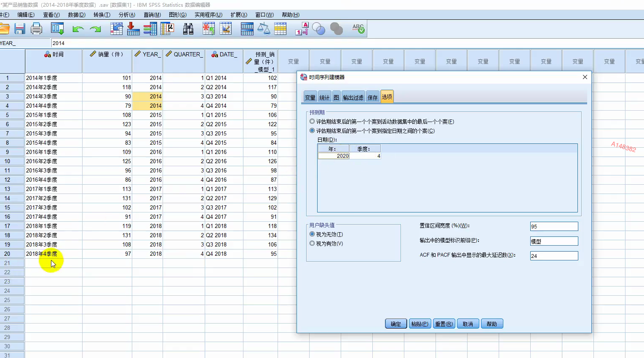Screen dimensions: 644x358
Task: Open the 转换(T) menu
Action: coord(102,15)
